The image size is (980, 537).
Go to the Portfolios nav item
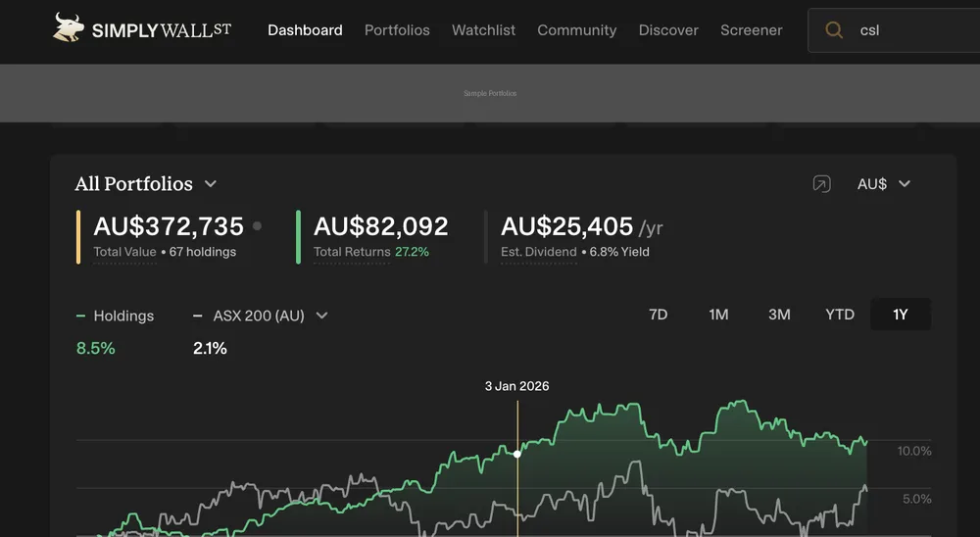[x=397, y=30]
